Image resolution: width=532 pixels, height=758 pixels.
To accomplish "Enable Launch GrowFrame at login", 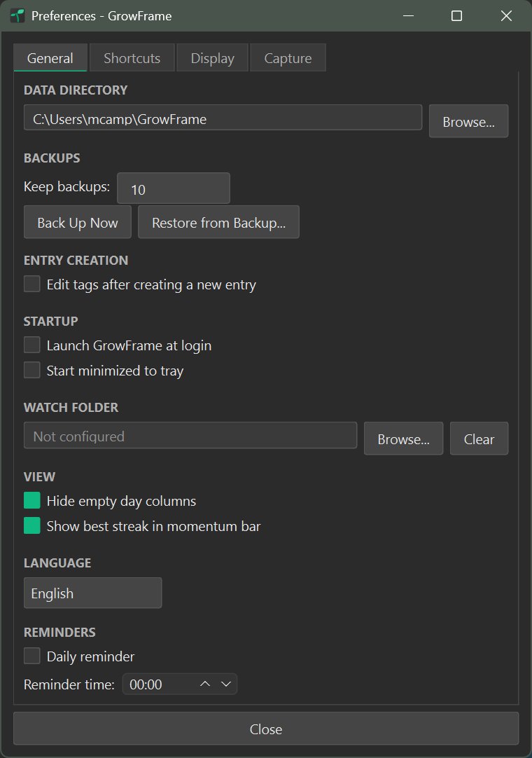I will (x=32, y=345).
